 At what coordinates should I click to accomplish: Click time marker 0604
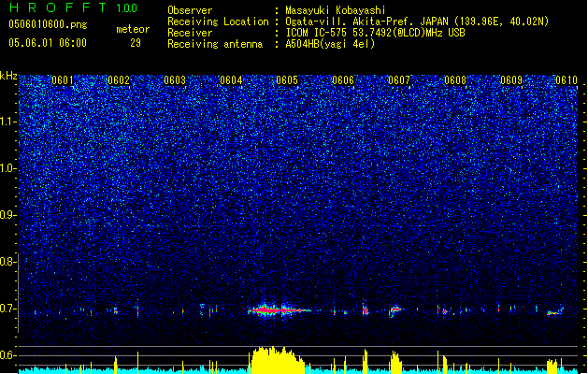pyautogui.click(x=231, y=80)
